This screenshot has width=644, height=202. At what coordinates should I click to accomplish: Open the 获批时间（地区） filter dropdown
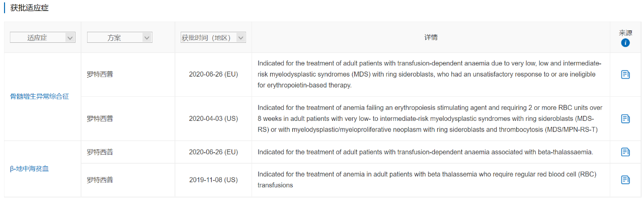(x=213, y=37)
